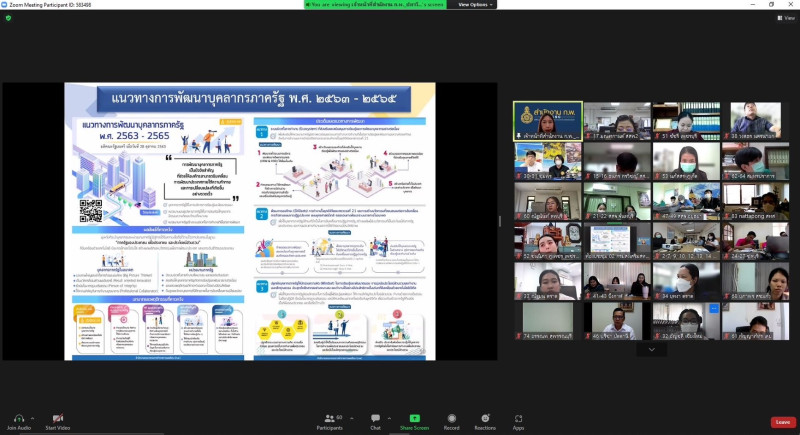Click participant count '60' next to Participants
Image resolution: width=800 pixels, height=435 pixels.
click(x=339, y=417)
